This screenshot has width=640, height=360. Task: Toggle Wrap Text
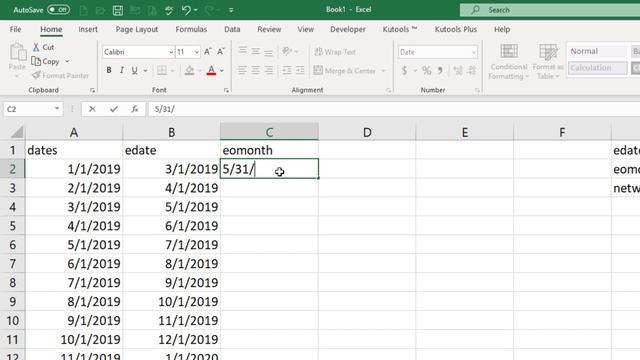pos(335,52)
